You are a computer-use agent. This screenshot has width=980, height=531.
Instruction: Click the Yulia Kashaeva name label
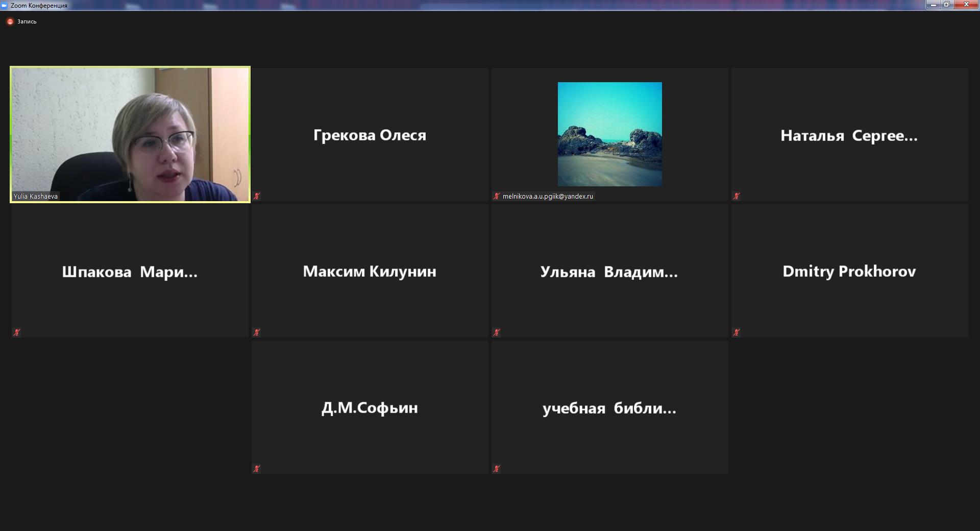click(x=36, y=196)
